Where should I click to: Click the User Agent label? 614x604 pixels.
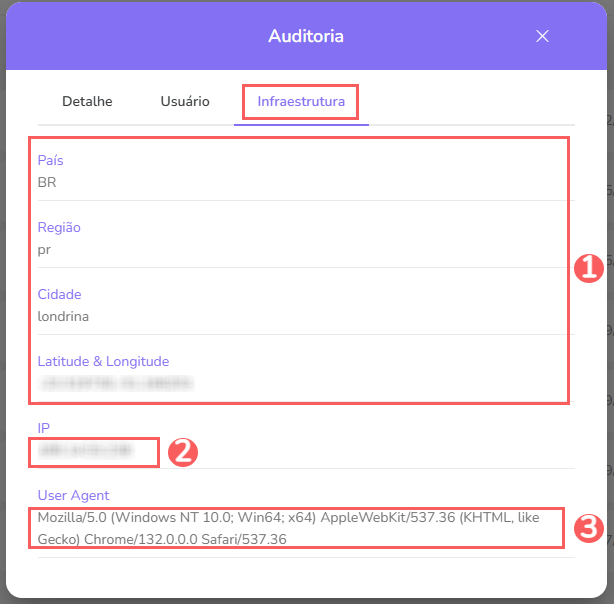coord(73,495)
